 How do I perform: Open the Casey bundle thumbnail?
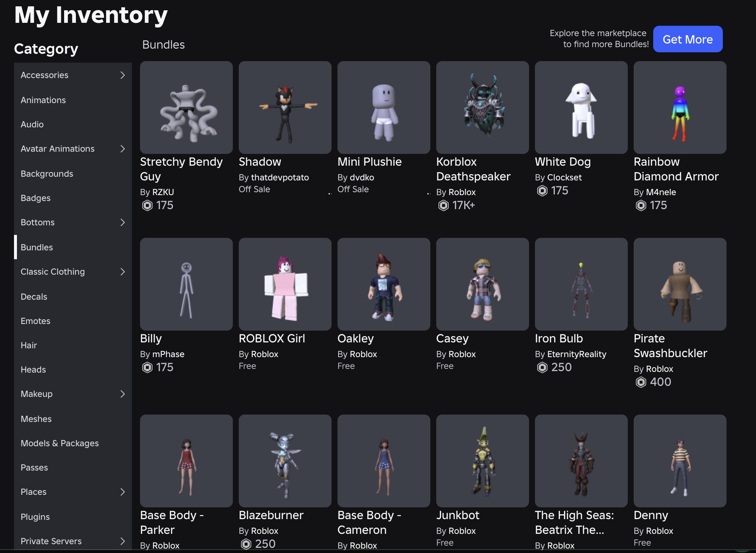point(483,284)
